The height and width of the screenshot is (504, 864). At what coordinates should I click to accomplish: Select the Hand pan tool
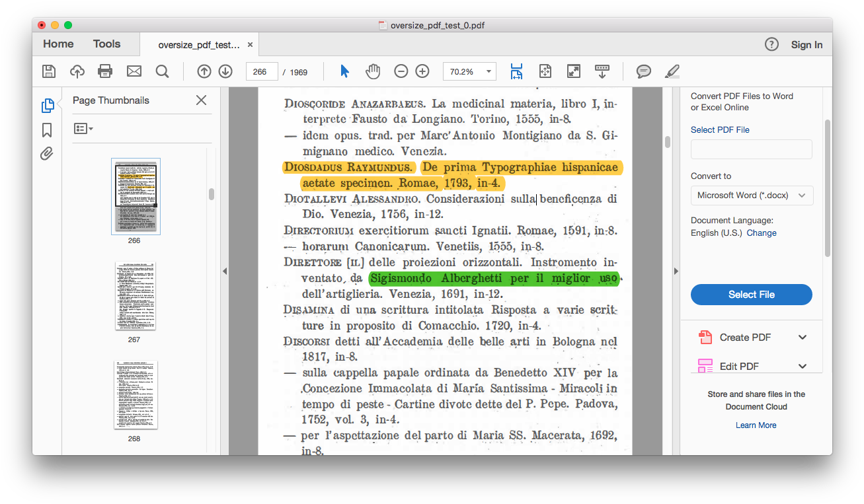(x=373, y=71)
